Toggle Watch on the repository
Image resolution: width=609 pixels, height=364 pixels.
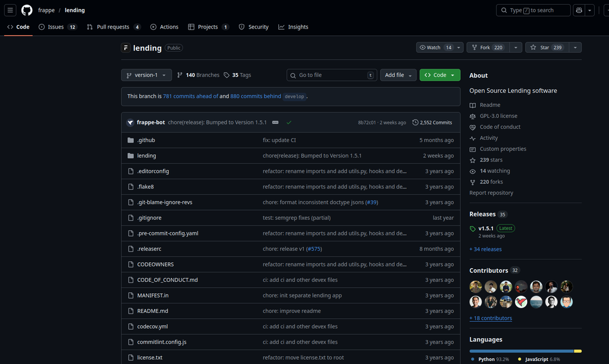435,48
